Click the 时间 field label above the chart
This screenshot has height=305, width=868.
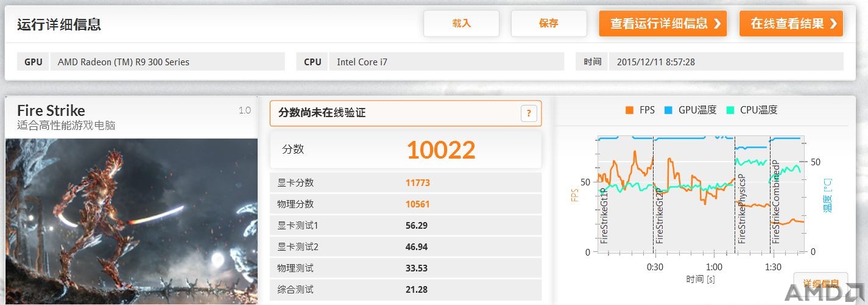pyautogui.click(x=592, y=62)
